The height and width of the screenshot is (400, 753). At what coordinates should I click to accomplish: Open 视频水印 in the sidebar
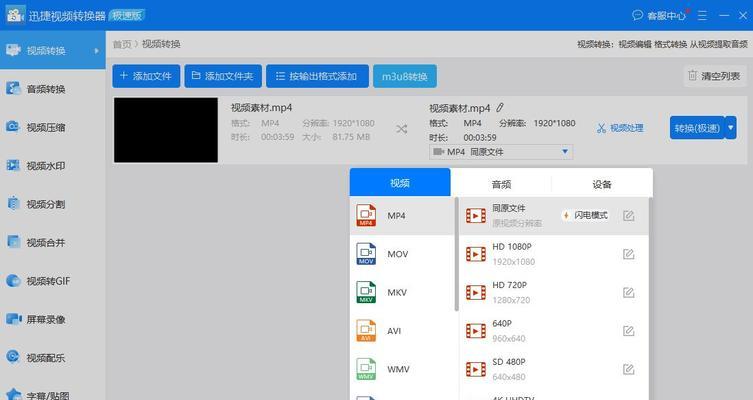pyautogui.click(x=52, y=166)
